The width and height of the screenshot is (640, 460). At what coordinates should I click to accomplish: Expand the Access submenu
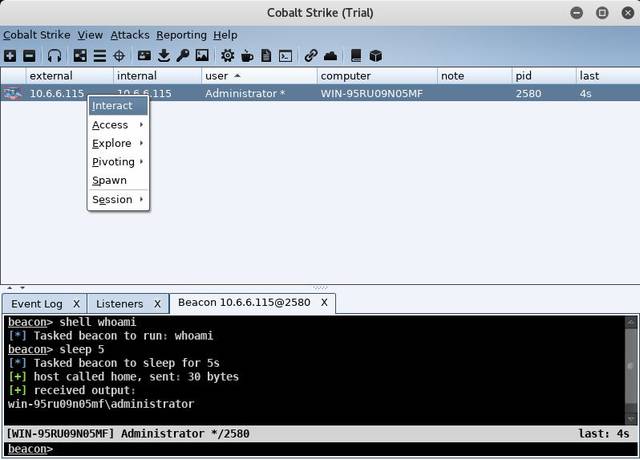click(118, 125)
